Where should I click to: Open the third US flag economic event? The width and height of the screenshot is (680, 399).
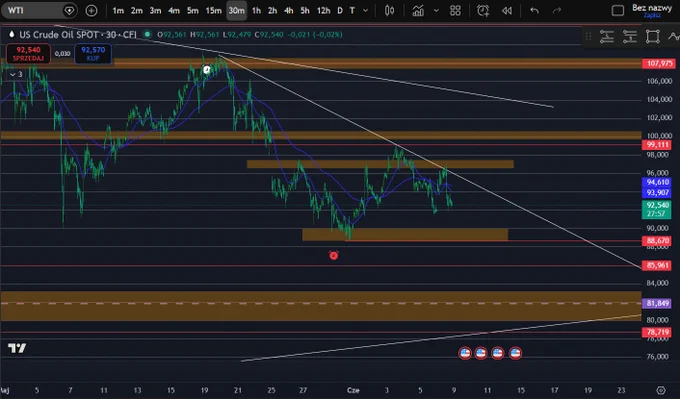click(497, 353)
